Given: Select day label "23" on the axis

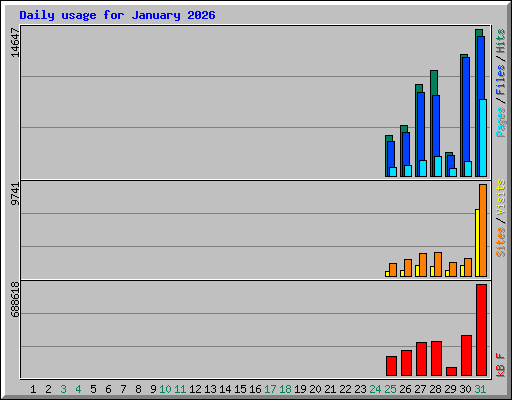Looking at the screenshot, I should tap(360, 389).
